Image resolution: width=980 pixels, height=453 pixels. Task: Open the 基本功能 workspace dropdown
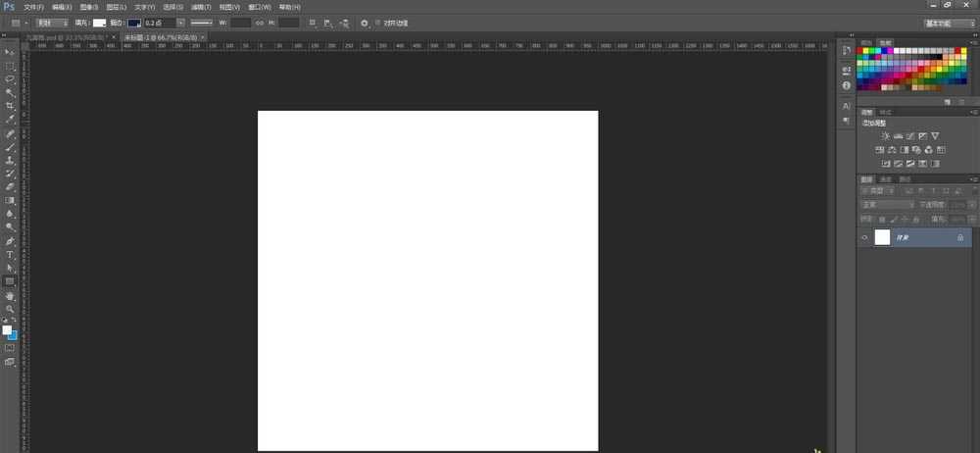949,23
